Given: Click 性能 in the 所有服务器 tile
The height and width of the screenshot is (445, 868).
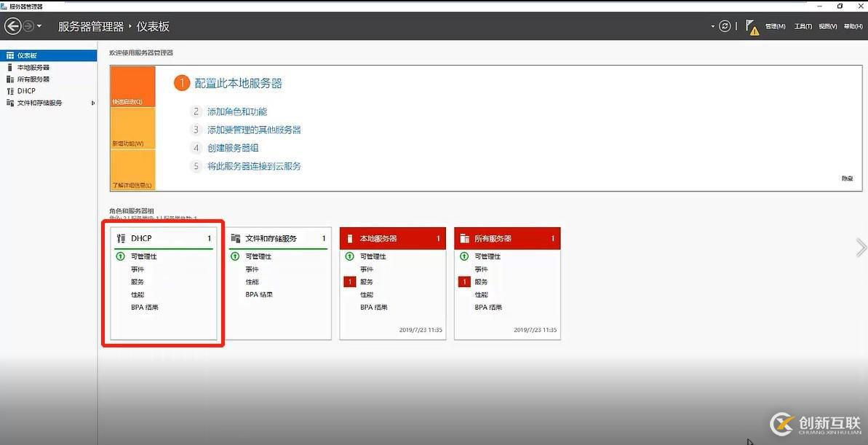Looking at the screenshot, I should click(481, 295).
